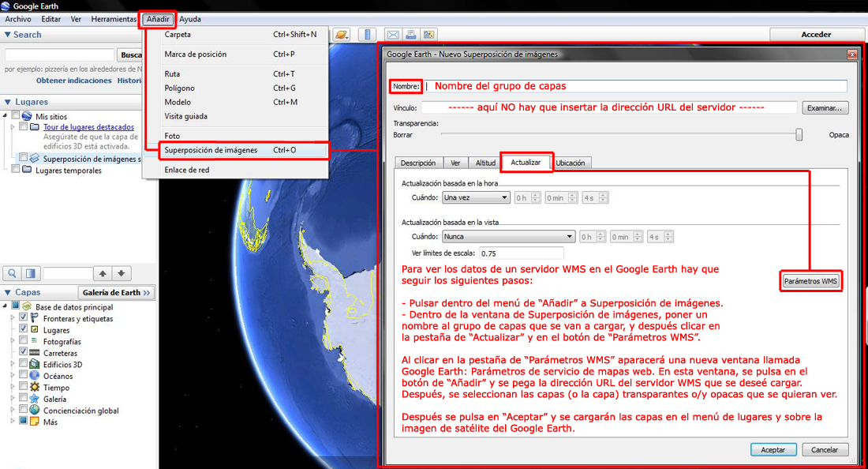
Task: Uncheck the Fronteras y etiquetas layer checkbox
Action: [23, 318]
